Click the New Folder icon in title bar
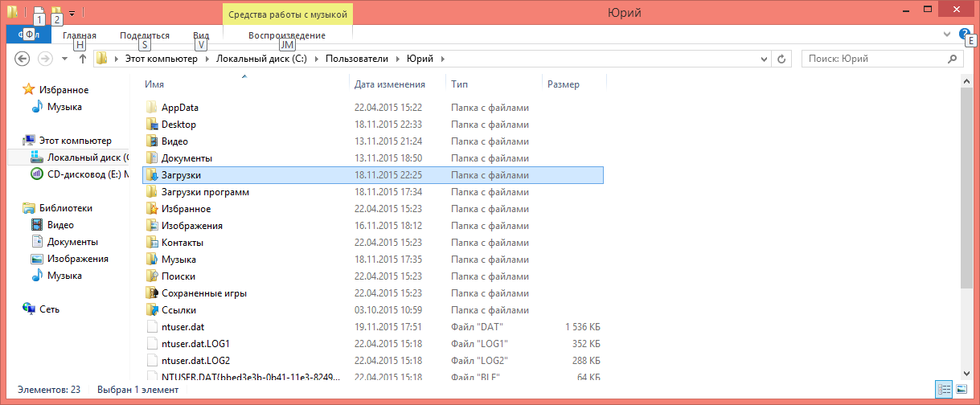This screenshot has height=405, width=980. tap(55, 12)
